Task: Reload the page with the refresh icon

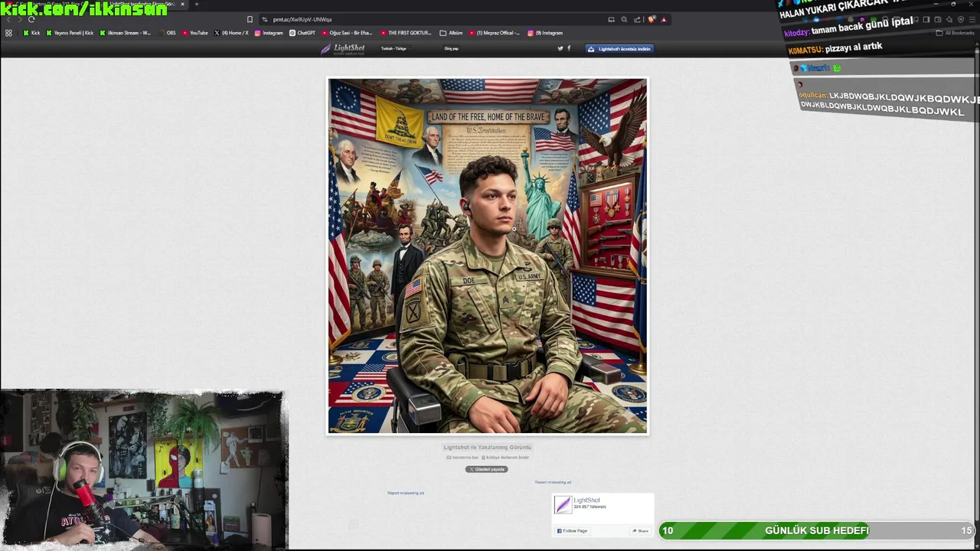Action: 31,19
